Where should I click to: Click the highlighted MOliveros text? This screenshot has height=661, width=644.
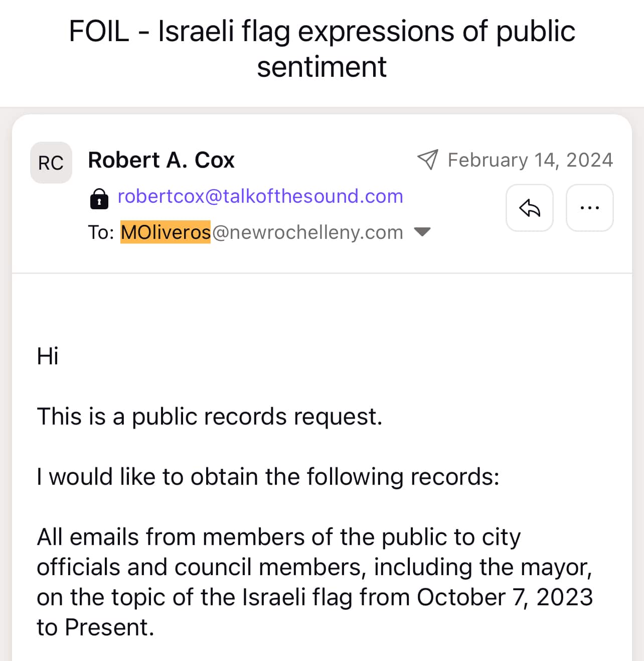(x=166, y=232)
